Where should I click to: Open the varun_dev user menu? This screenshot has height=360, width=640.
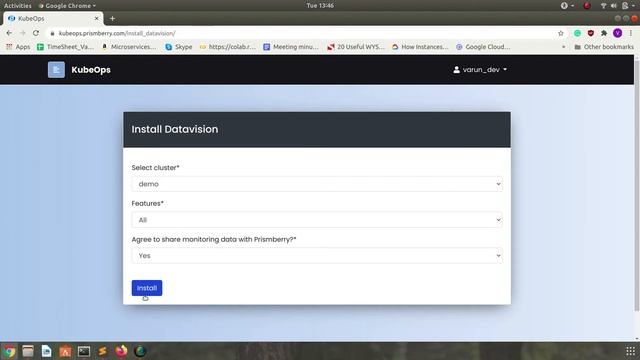(x=480, y=70)
